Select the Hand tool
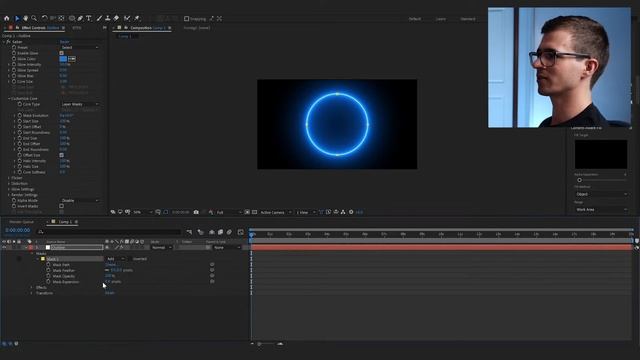 [26, 18]
